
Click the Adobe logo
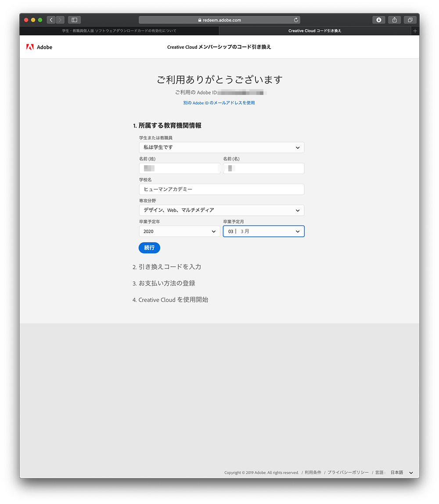point(39,47)
